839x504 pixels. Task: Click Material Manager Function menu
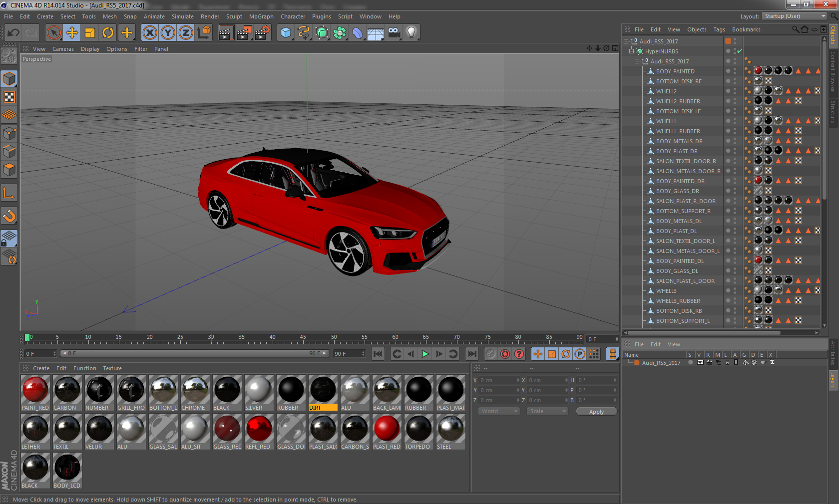coord(84,368)
